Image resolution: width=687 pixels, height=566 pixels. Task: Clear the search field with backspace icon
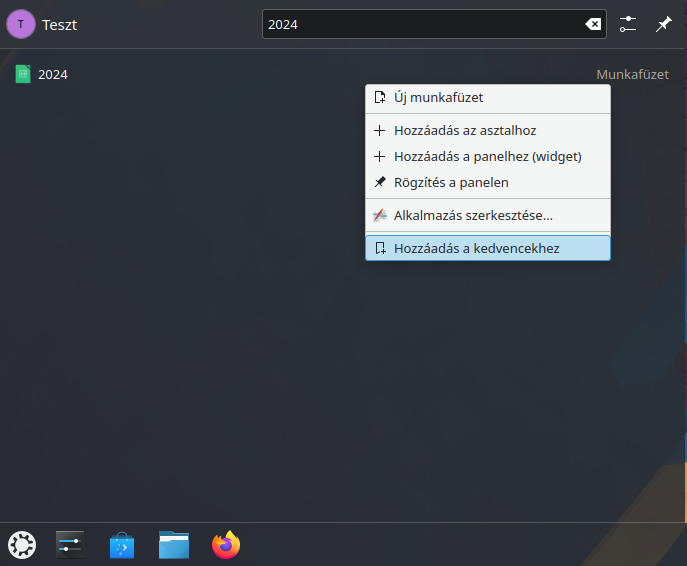(593, 24)
